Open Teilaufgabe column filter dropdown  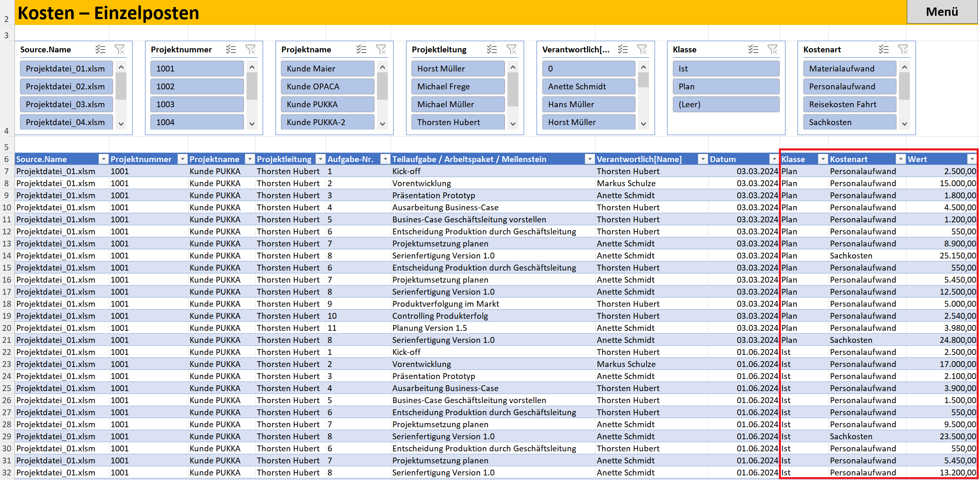(x=590, y=159)
